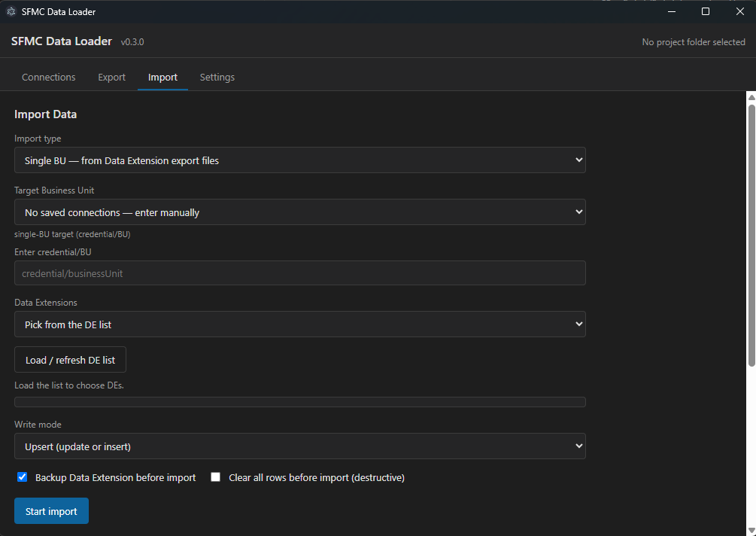Screen dimensions: 756x536
Task: Maximize the SFMC Data Loader window
Action: click(706, 11)
